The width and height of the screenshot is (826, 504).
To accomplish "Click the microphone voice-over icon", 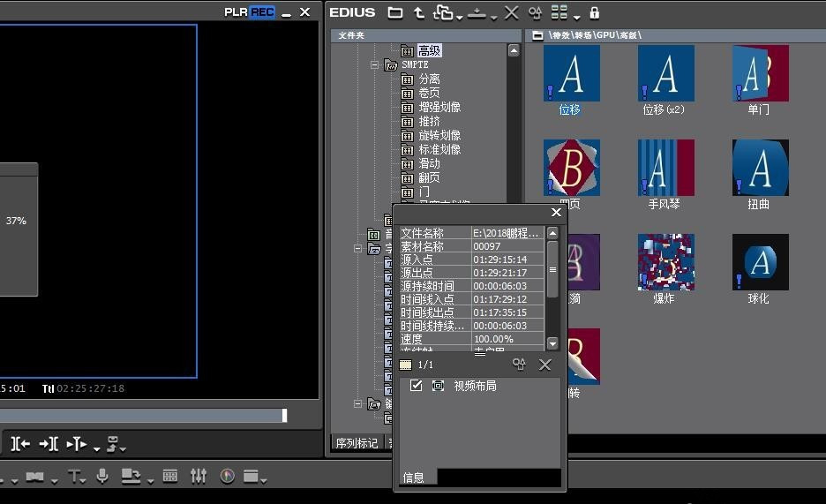I will click(x=102, y=476).
